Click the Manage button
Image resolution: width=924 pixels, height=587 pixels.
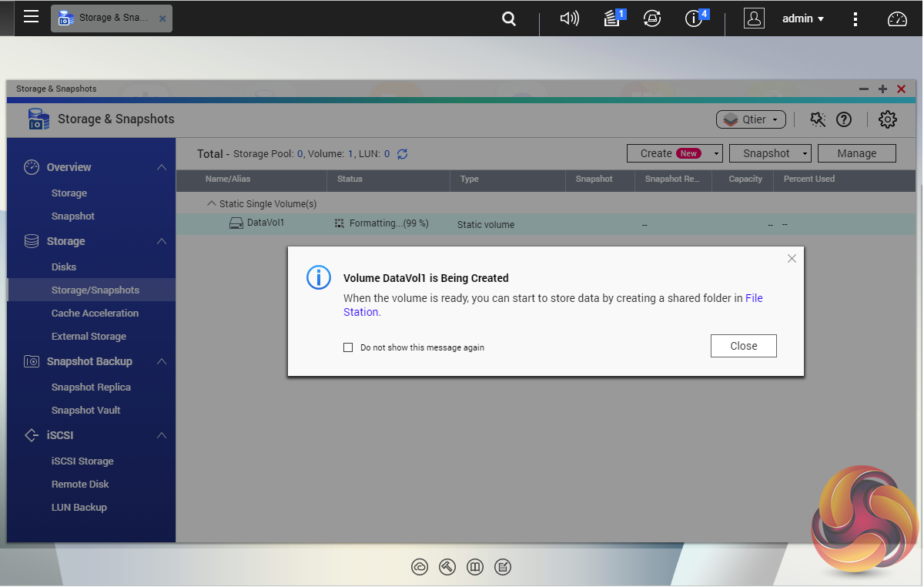(857, 153)
